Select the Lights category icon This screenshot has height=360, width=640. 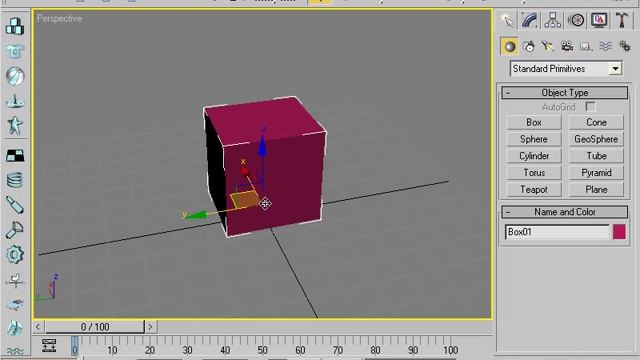548,47
